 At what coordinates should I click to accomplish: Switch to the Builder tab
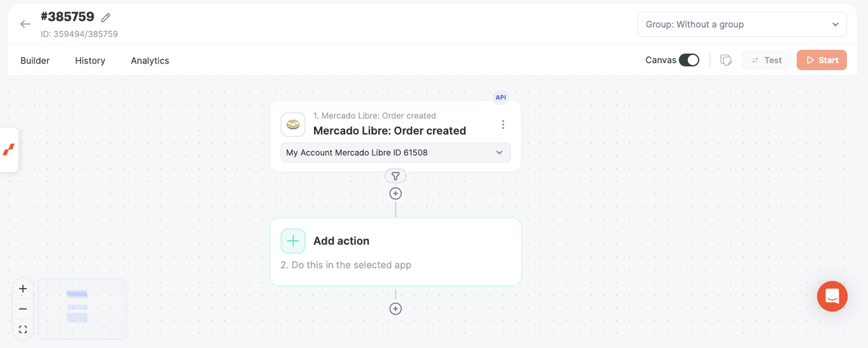coord(35,61)
